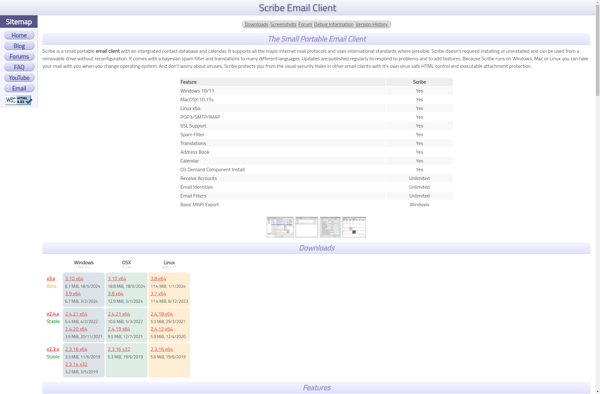The width and height of the screenshot is (600, 394).
Task: Click the 'Feature' column header in the table
Action: [x=282, y=82]
